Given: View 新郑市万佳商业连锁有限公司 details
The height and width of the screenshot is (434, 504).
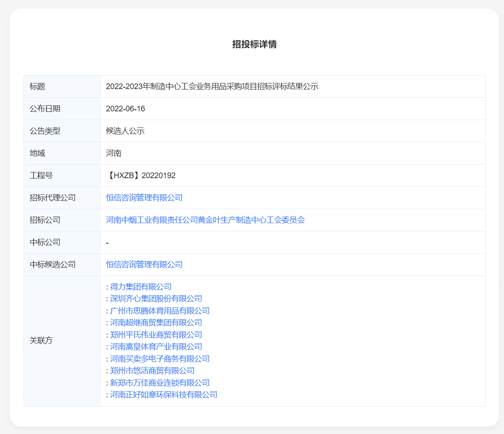Looking at the screenshot, I should pyautogui.click(x=160, y=383).
